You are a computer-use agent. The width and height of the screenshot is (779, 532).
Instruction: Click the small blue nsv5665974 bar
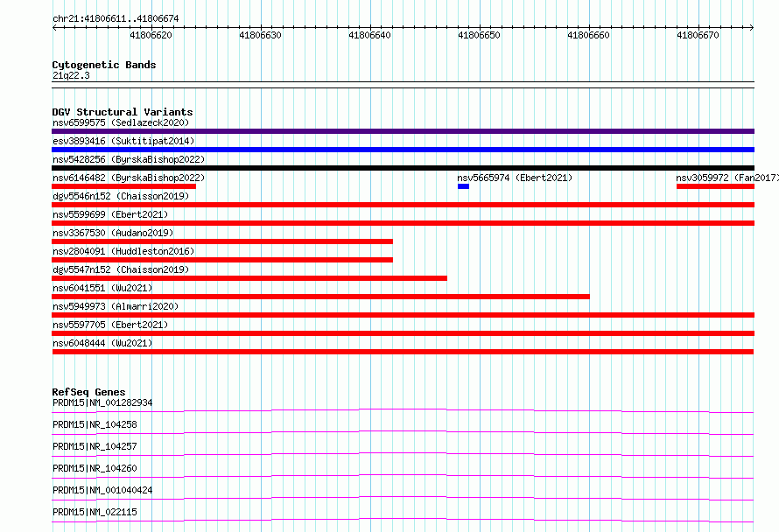pyautogui.click(x=464, y=186)
